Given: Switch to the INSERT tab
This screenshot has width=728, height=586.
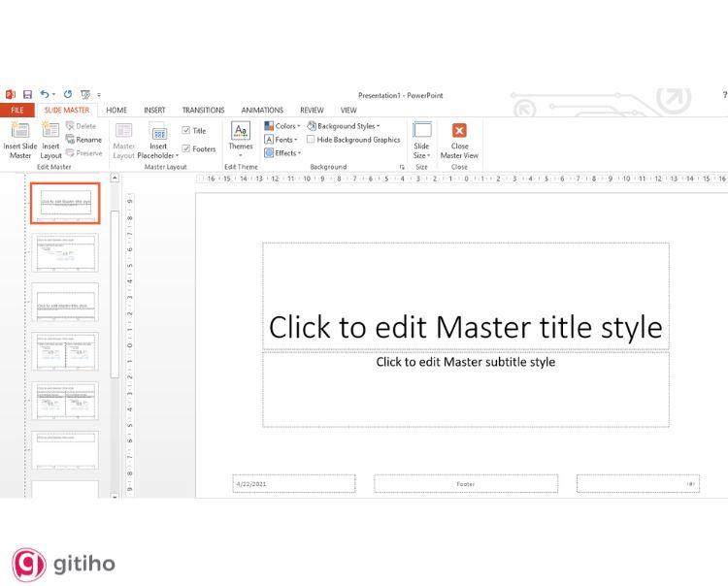Looking at the screenshot, I should pos(154,110).
